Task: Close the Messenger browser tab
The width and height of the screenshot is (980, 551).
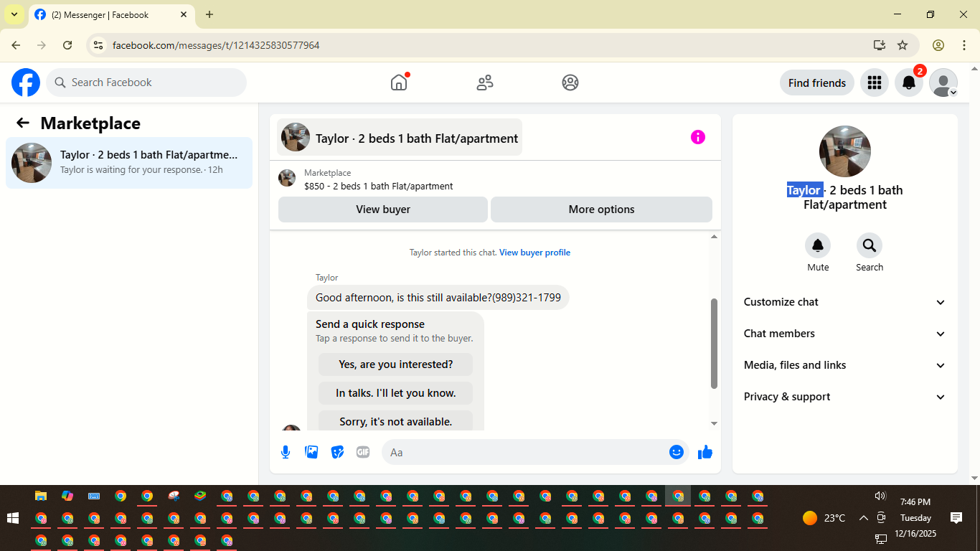Action: pyautogui.click(x=184, y=14)
